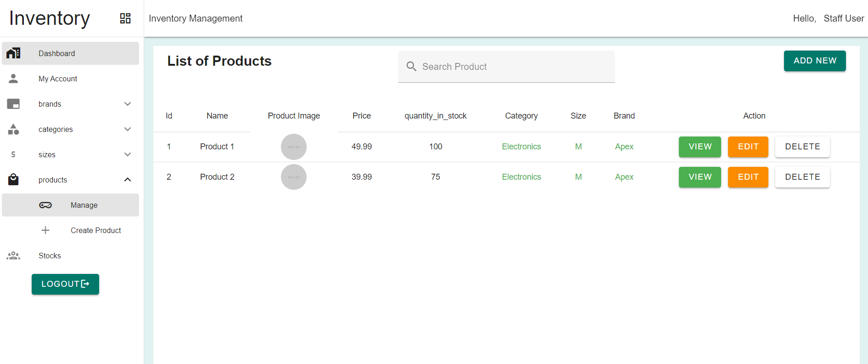Screen dimensions: 868x364
Task: Open the Stocks menu item
Action: tap(50, 256)
